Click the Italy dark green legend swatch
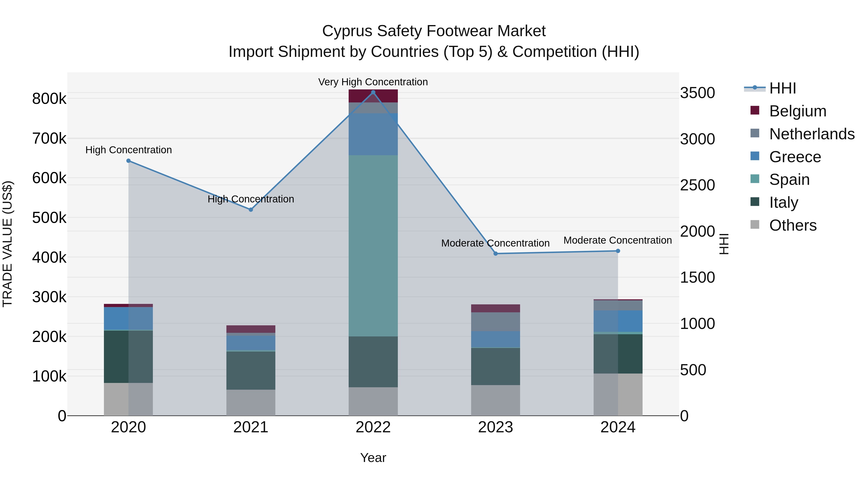 [755, 202]
